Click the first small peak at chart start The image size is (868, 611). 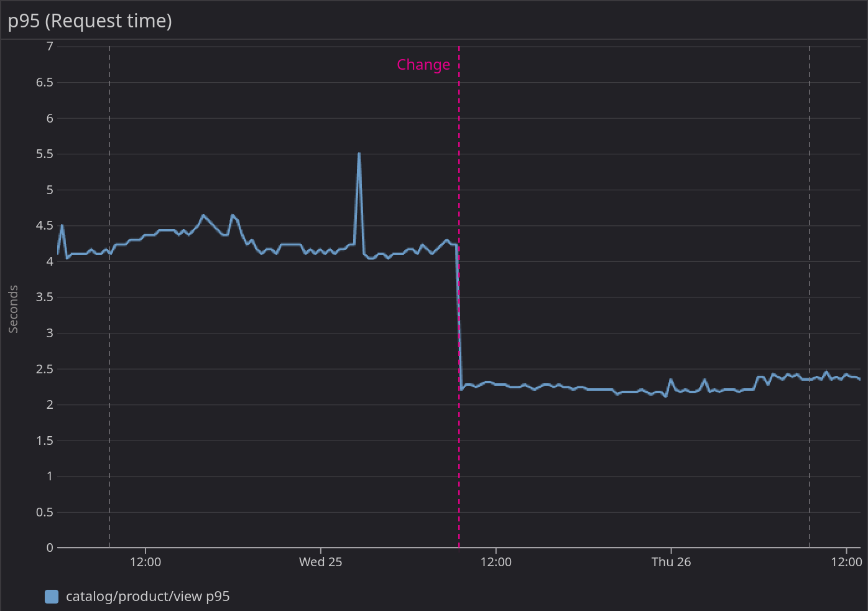(x=62, y=225)
